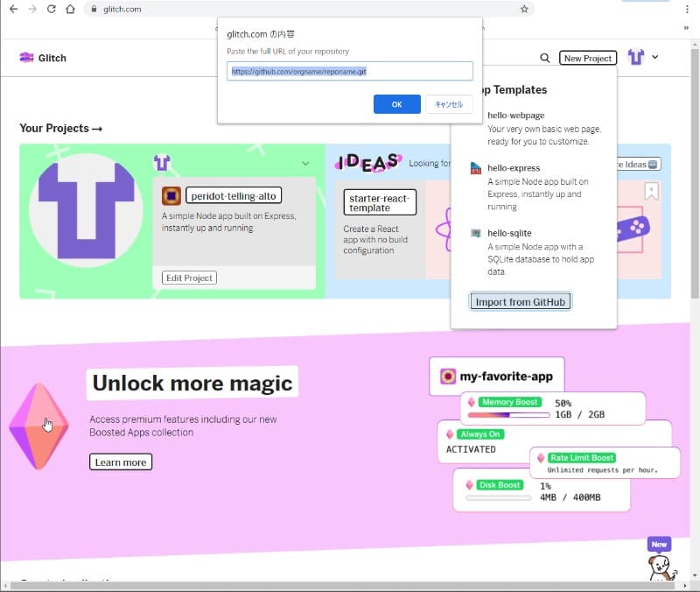Image resolution: width=700 pixels, height=592 pixels.
Task: Click the user avatar in header
Action: tap(636, 57)
